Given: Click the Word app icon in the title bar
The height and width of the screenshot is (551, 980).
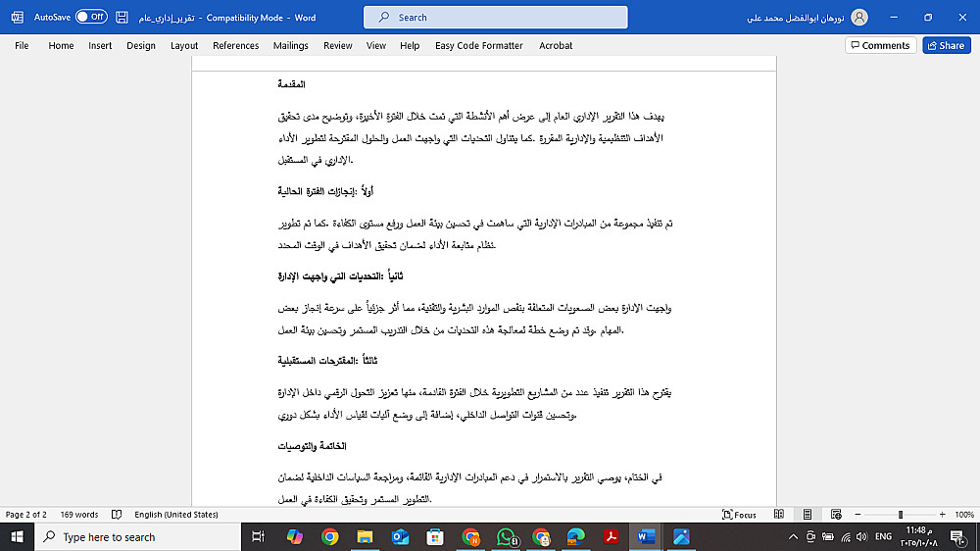Looking at the screenshot, I should (18, 18).
